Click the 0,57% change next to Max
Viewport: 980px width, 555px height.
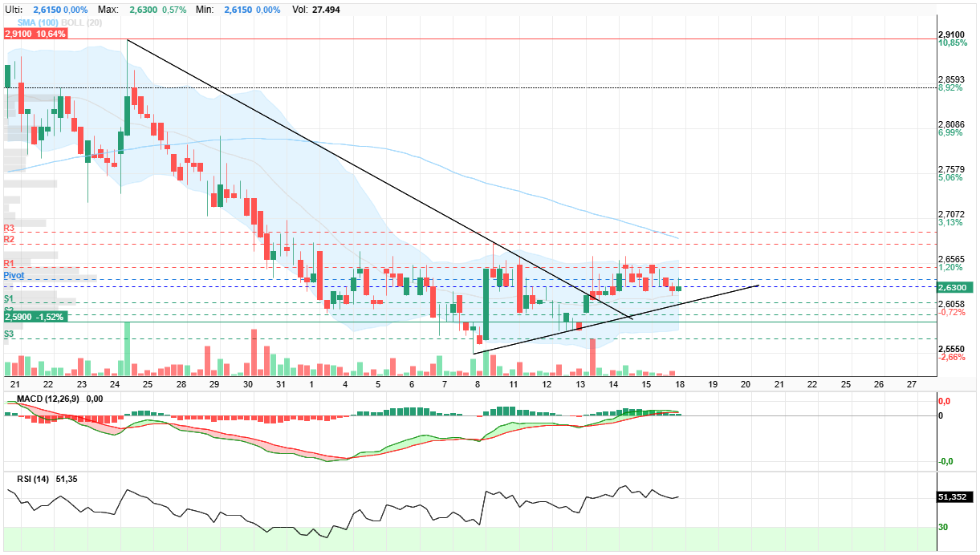pyautogui.click(x=174, y=9)
